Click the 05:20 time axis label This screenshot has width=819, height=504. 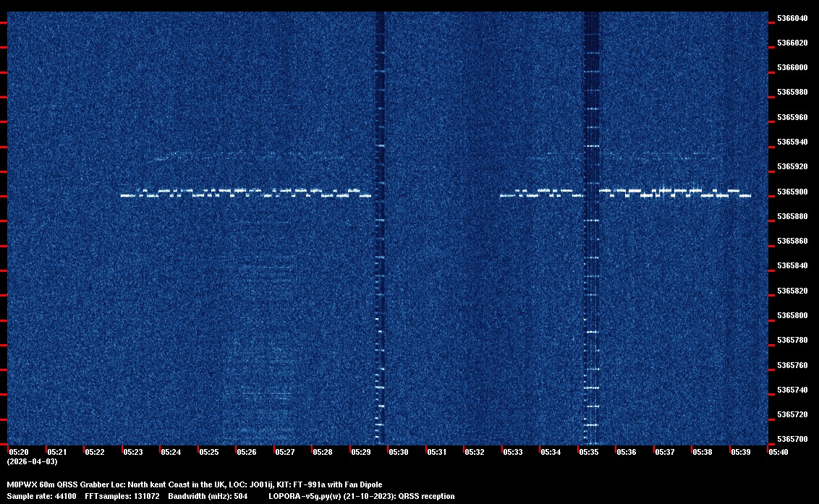(18, 452)
